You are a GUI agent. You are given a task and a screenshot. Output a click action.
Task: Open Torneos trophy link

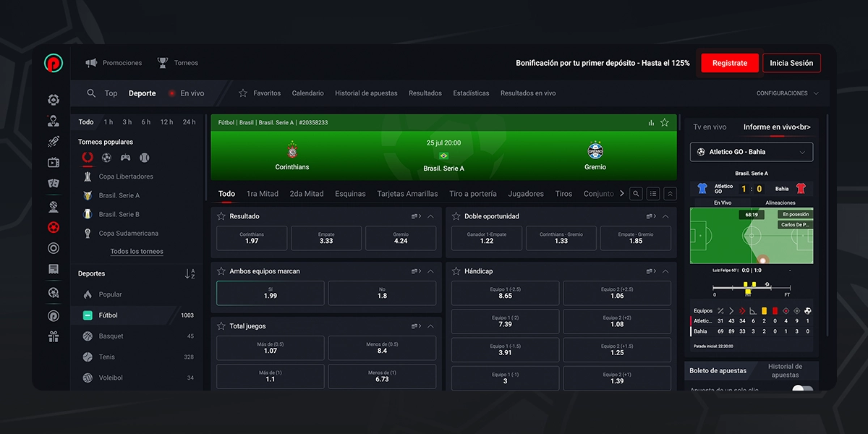pyautogui.click(x=178, y=63)
